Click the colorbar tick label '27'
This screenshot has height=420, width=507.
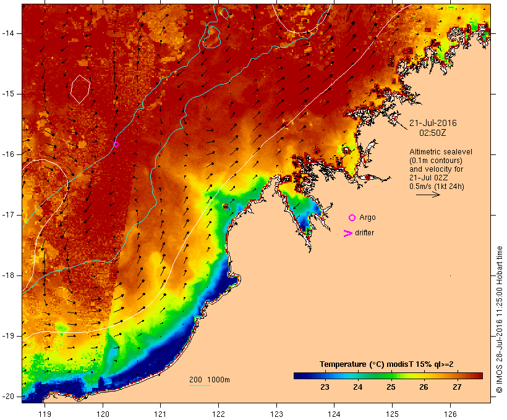point(457,387)
